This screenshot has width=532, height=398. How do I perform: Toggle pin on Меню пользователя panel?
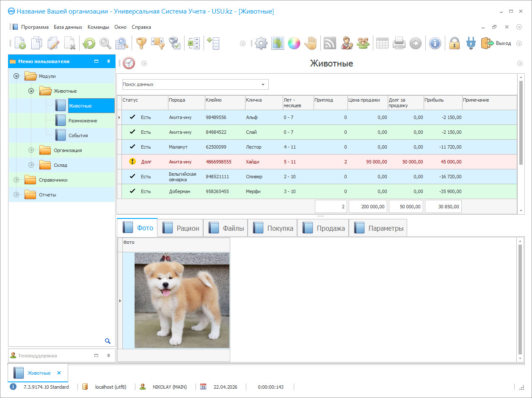(x=108, y=61)
